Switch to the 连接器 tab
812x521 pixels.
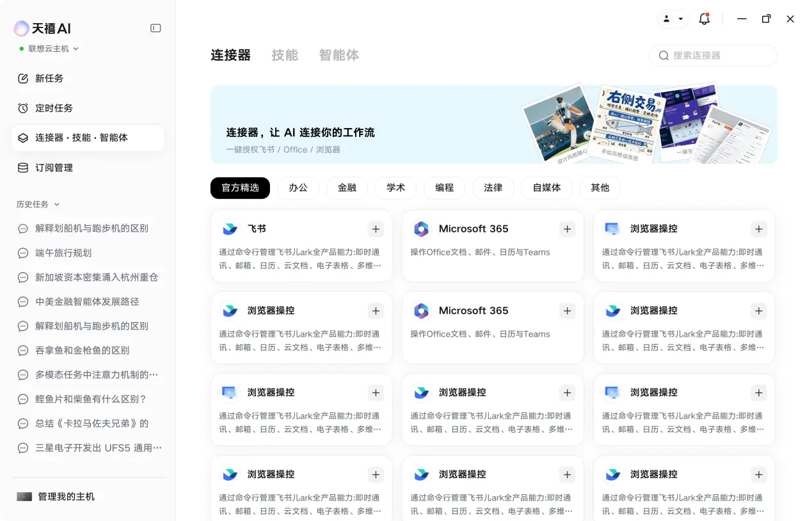click(x=230, y=55)
